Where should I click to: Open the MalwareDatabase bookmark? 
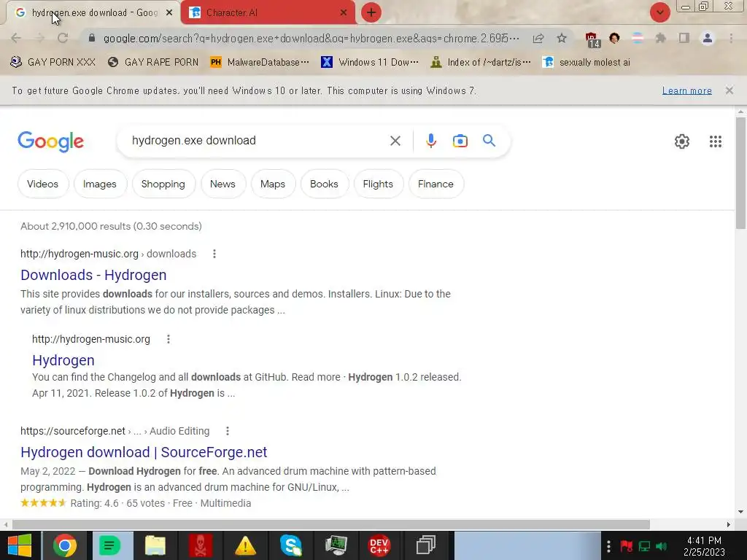(x=260, y=63)
